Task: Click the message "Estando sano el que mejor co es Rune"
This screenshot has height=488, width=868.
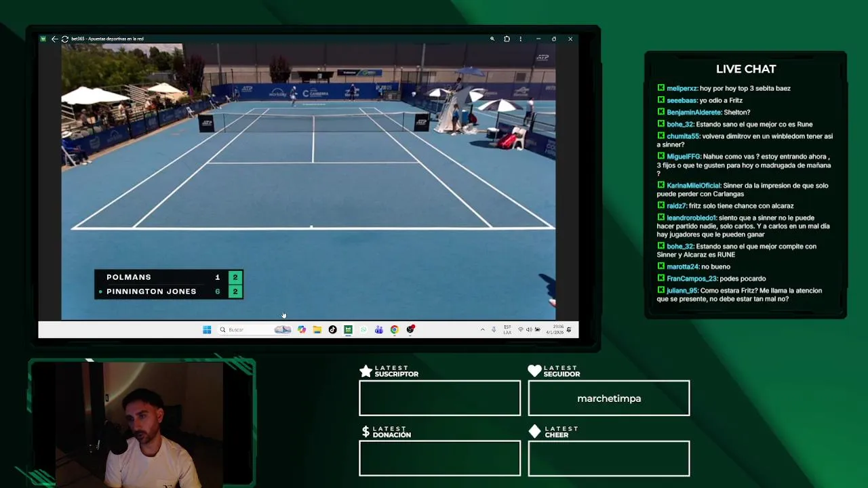Action: tap(754, 125)
